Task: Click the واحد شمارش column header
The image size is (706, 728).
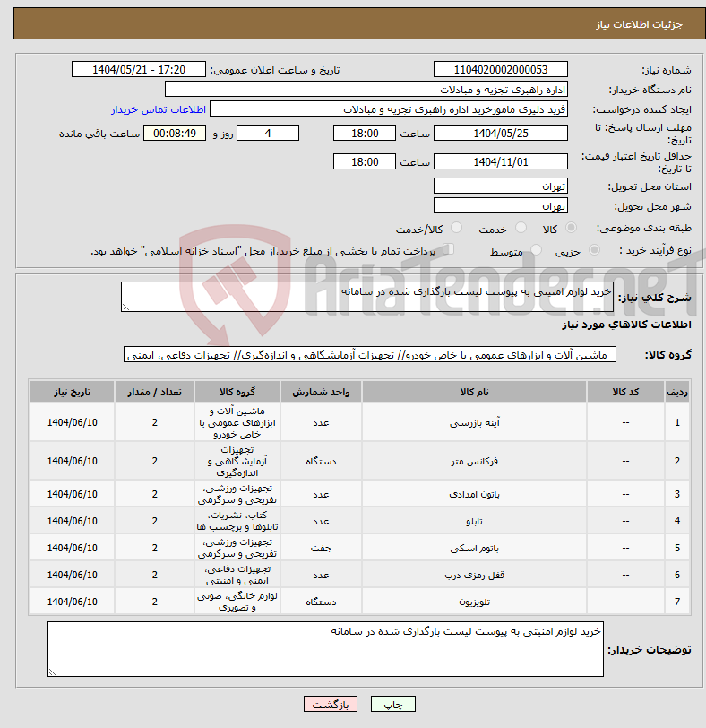Action: [321, 392]
